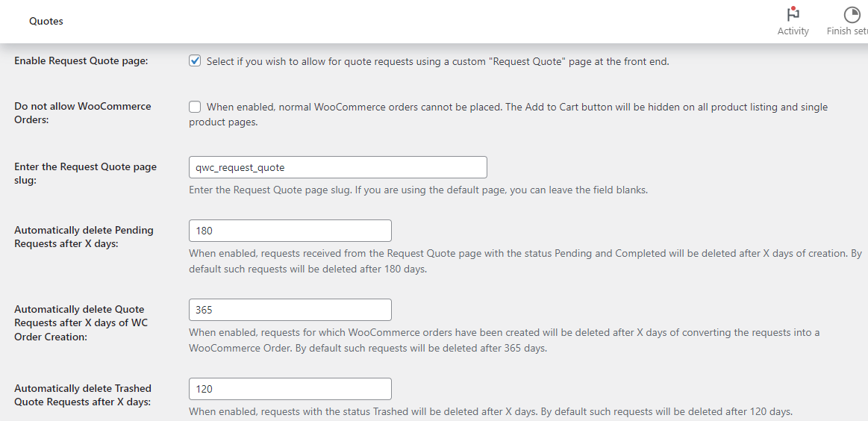Enable the Do not allow WooCommerce Orders checkbox
868x421 pixels.
195,107
